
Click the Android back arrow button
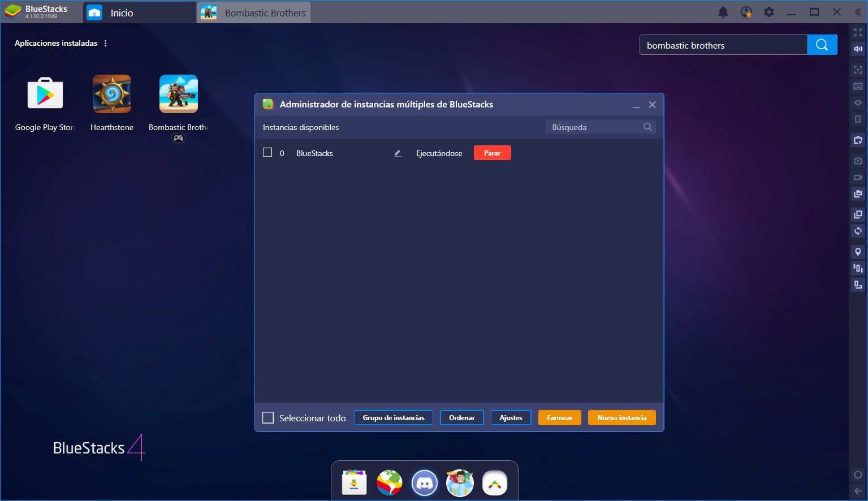858,491
